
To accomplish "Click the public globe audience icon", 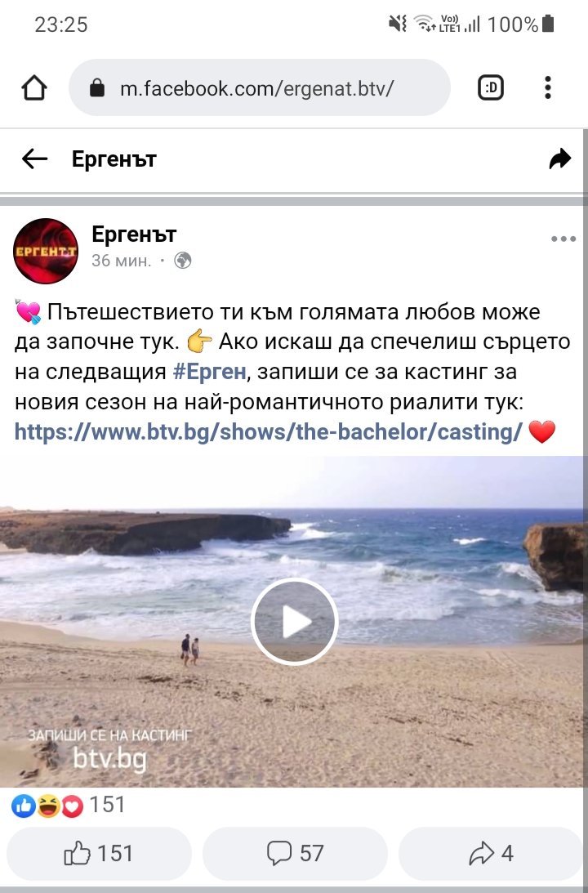I will coord(183,261).
